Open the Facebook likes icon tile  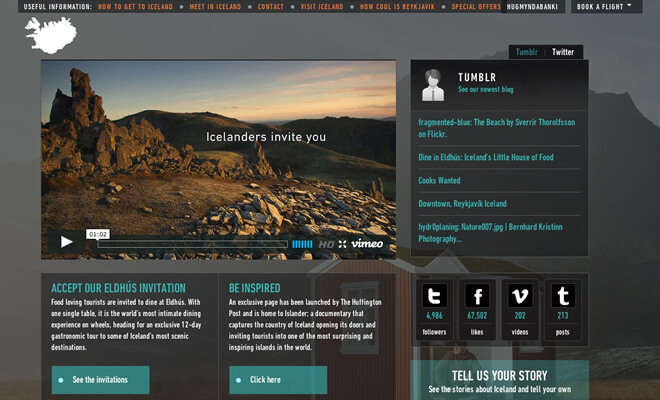coord(477,309)
